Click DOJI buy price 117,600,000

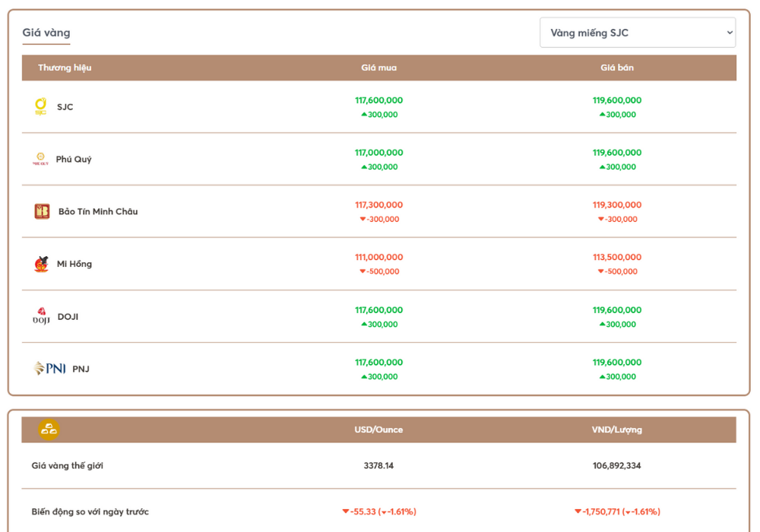coord(378,310)
